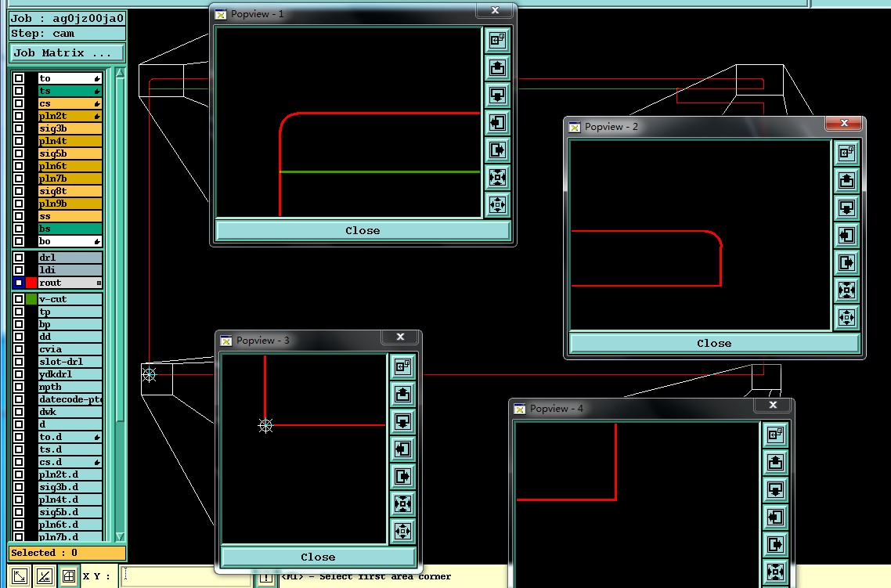The image size is (891, 588).
Task: Pan down in Popview 3
Action: [x=403, y=421]
